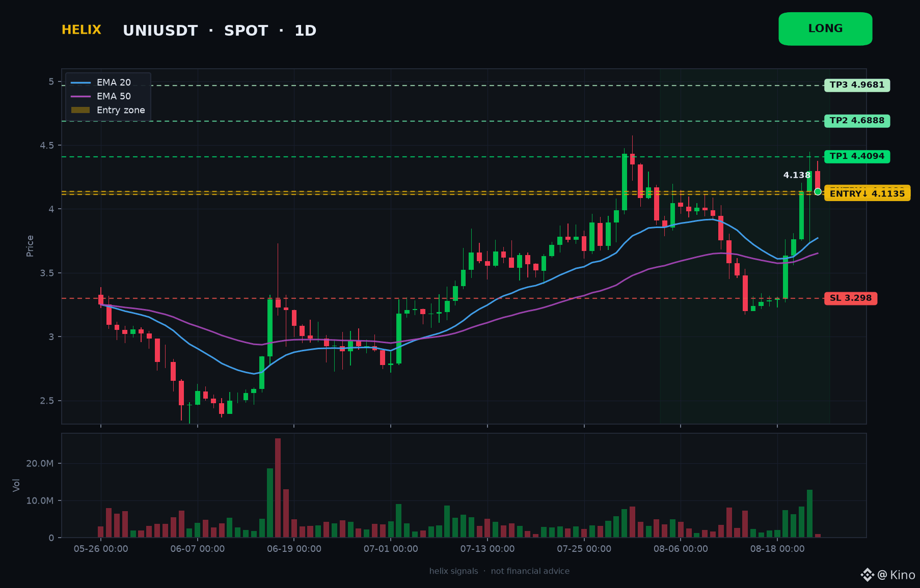Click the 3.5 price axis tick label
This screenshot has width=920, height=588.
coord(47,273)
